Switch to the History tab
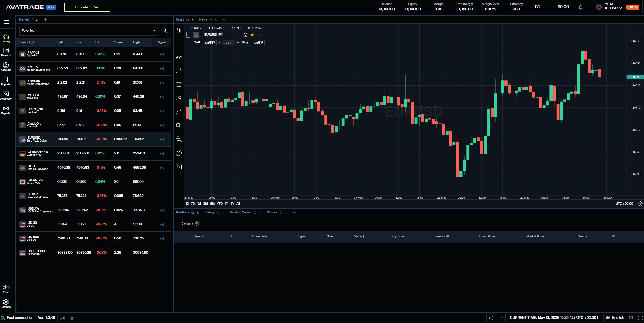The image size is (644, 323). [x=209, y=212]
